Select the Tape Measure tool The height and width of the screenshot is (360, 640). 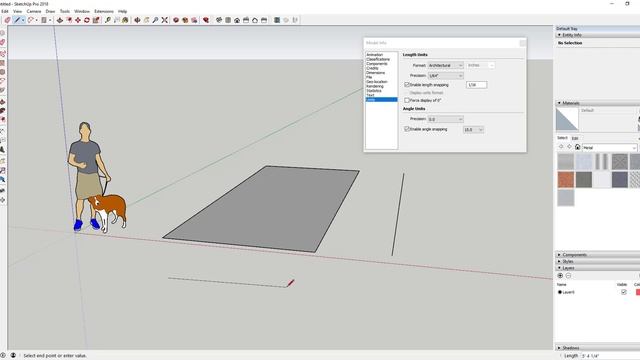click(108, 20)
